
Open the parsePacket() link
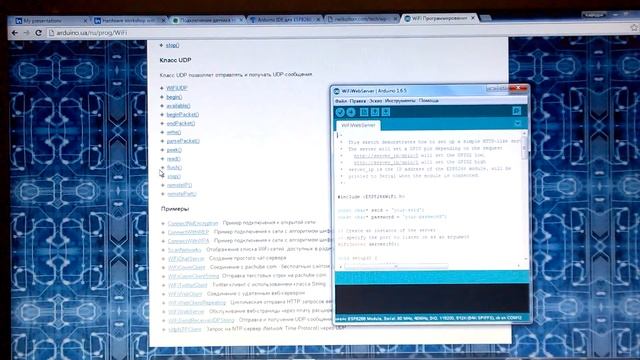(183, 141)
